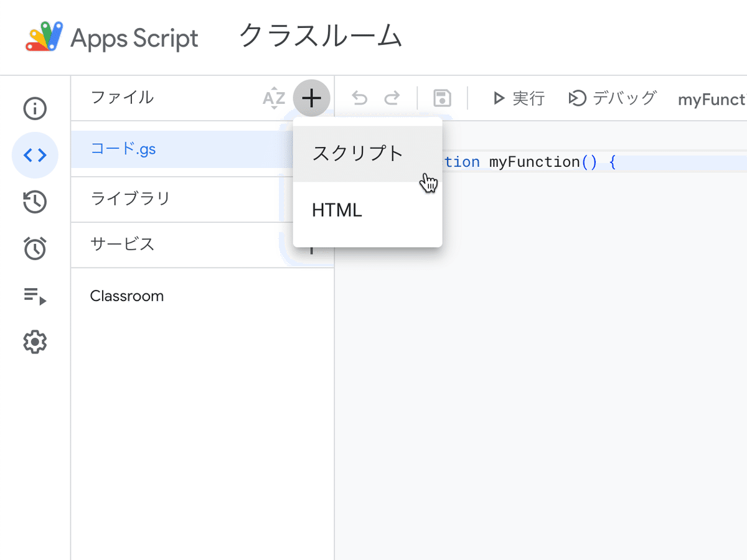Open the Triggers alarm clock icon
747x560 pixels.
pyautogui.click(x=35, y=248)
